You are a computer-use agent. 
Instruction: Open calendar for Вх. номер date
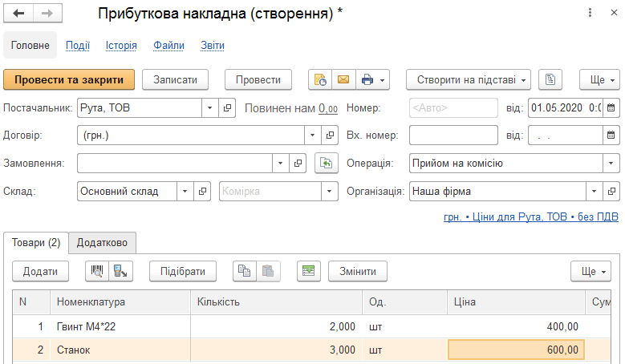611,135
